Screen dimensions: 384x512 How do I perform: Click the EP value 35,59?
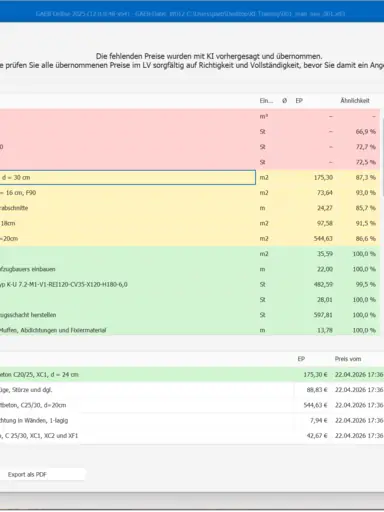coord(325,254)
